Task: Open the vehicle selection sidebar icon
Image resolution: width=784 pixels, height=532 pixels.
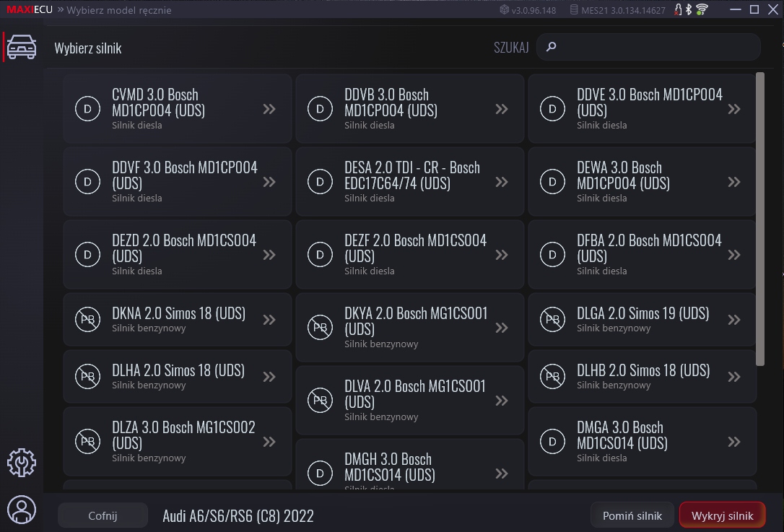Action: [x=22, y=48]
